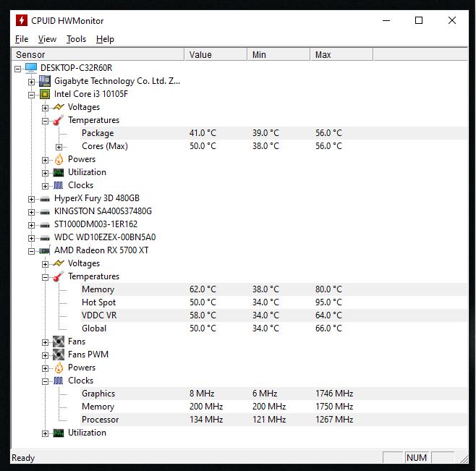The width and height of the screenshot is (476, 471).
Task: Open the Tools menu
Action: [x=76, y=39]
